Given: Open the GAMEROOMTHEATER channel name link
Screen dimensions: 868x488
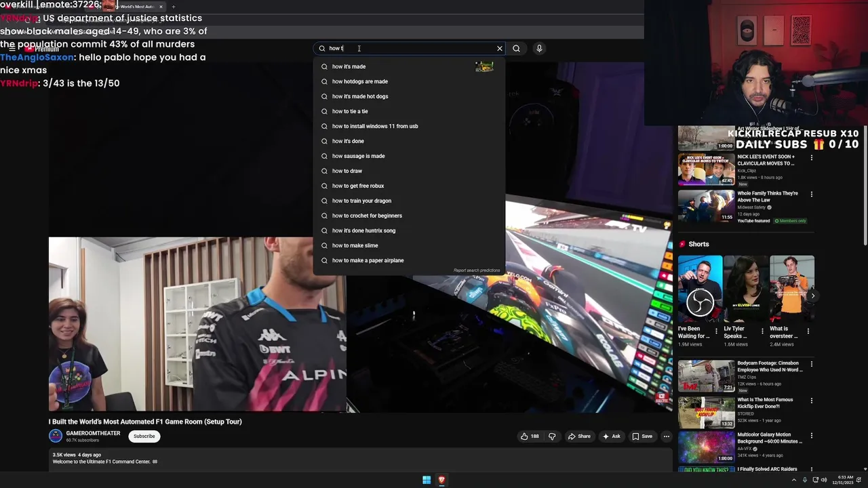Looking at the screenshot, I should 93,433.
